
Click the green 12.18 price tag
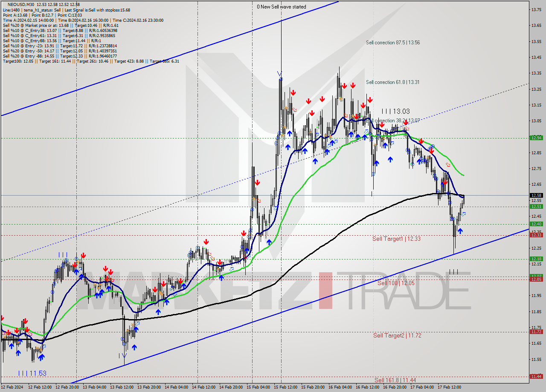[536, 259]
